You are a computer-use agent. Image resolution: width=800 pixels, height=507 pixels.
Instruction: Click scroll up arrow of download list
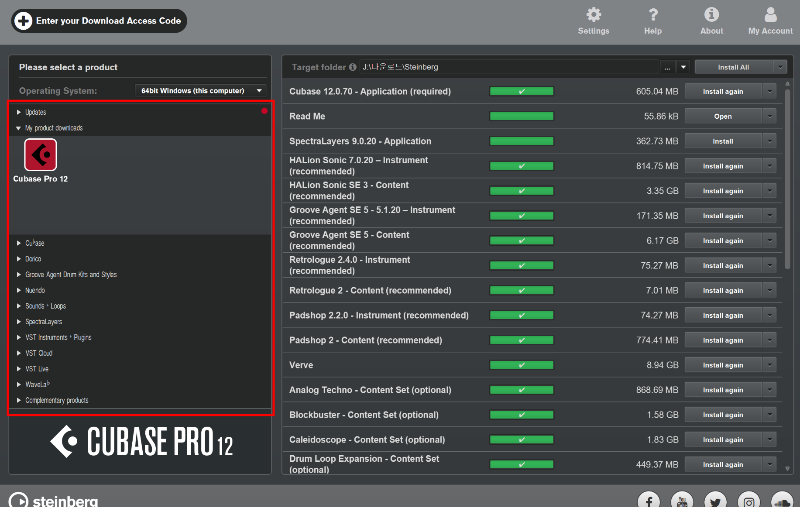coord(787,84)
